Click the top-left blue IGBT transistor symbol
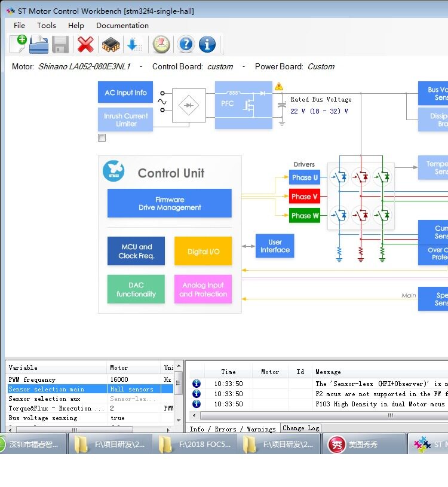 coord(339,177)
